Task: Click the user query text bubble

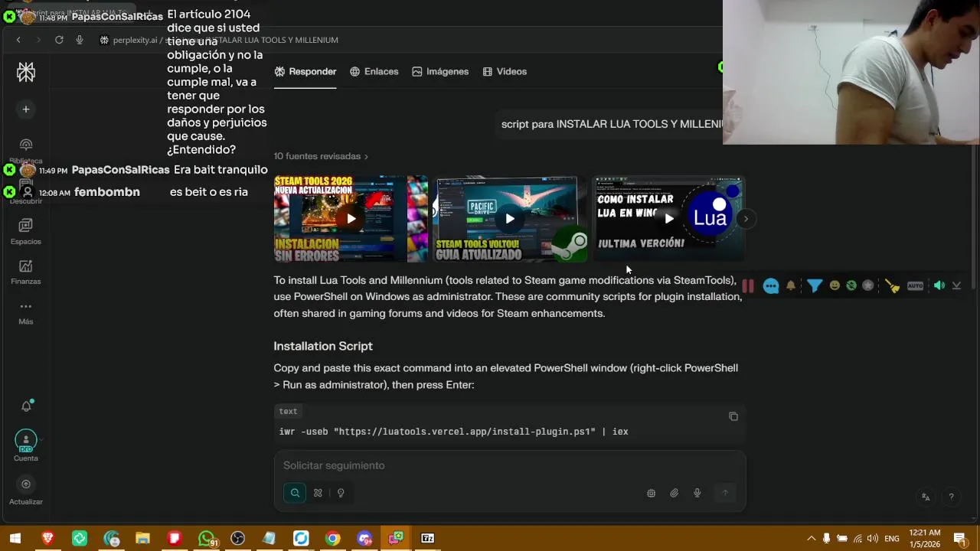Action: pyautogui.click(x=612, y=124)
